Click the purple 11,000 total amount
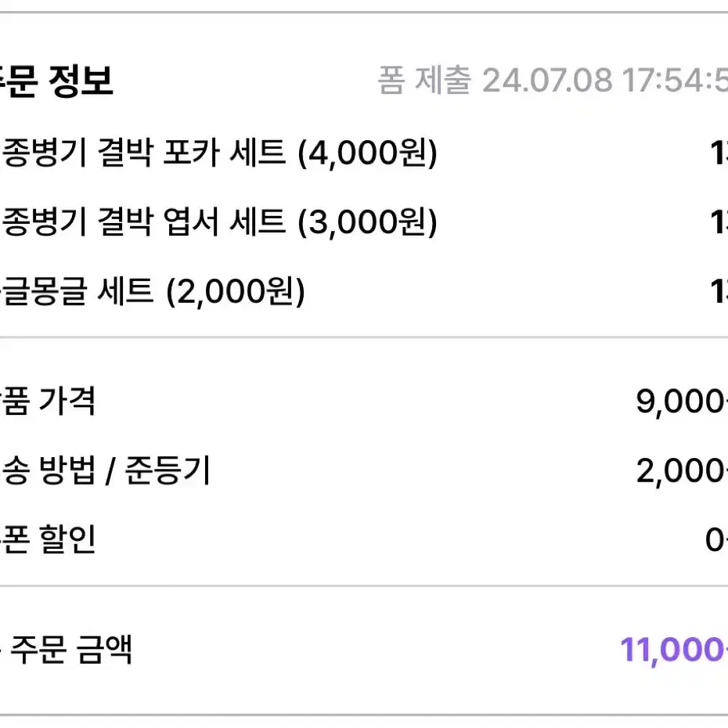The height and width of the screenshot is (728, 728). (674, 650)
